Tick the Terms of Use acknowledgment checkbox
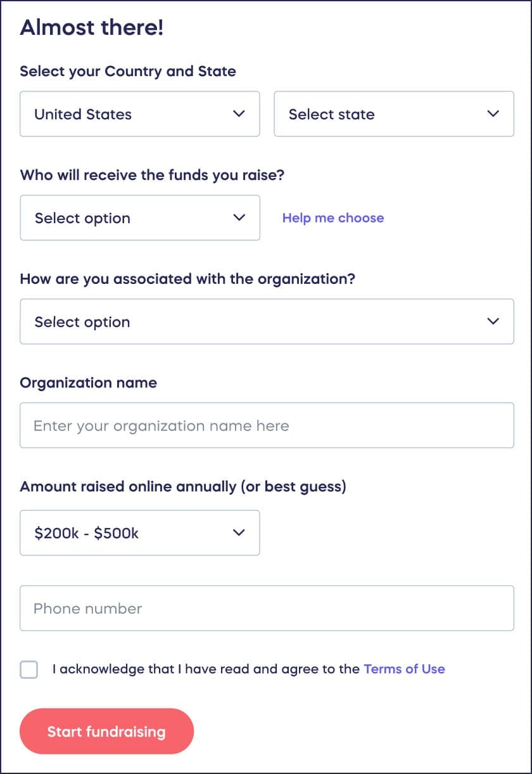 coord(29,669)
